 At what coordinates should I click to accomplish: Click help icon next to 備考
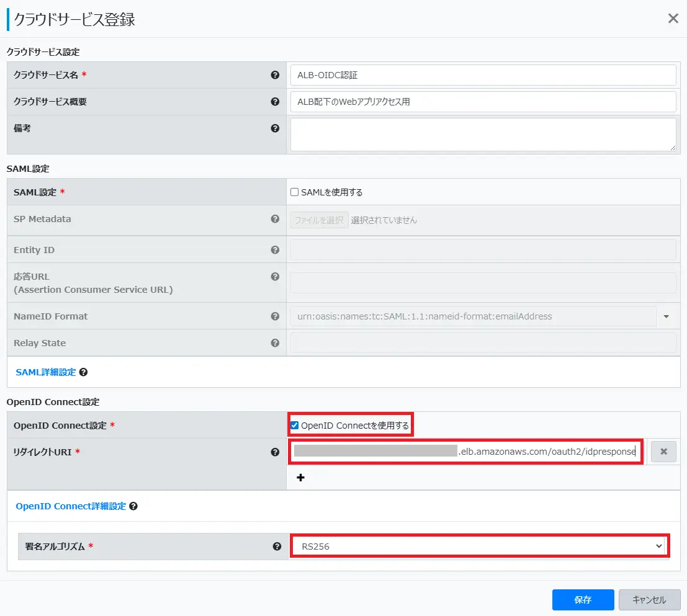pyautogui.click(x=275, y=128)
